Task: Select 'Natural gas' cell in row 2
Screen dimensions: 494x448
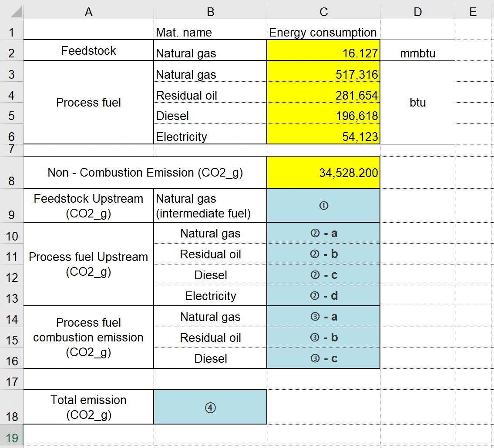Action: [x=211, y=50]
